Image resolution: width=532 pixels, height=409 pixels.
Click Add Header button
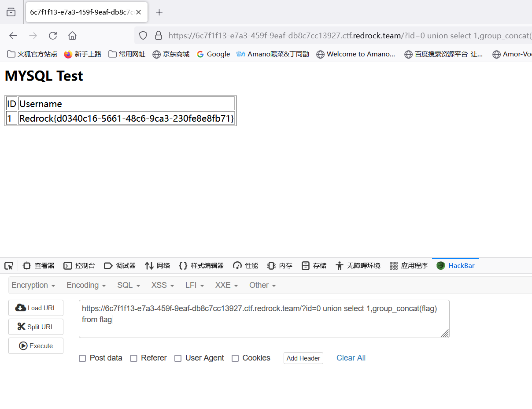[303, 358]
